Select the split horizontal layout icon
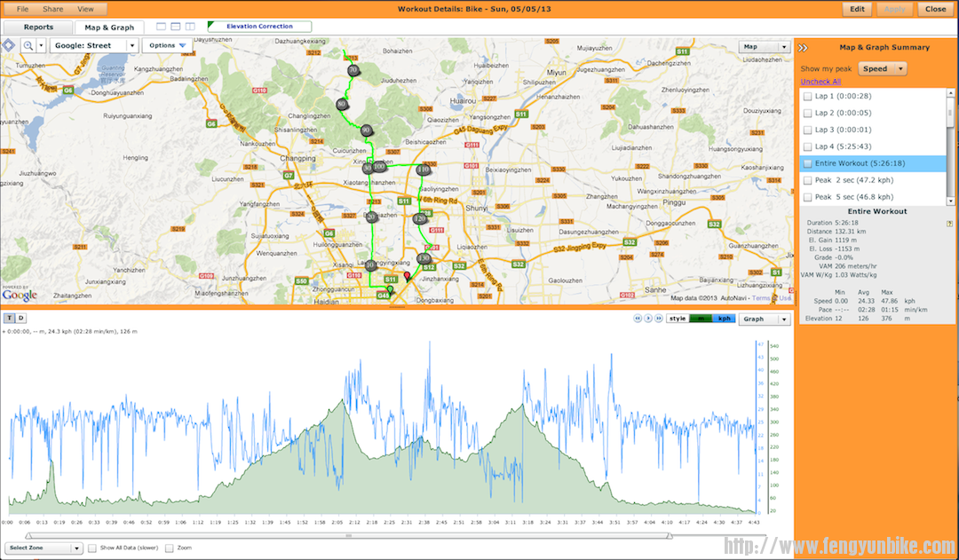 (175, 27)
